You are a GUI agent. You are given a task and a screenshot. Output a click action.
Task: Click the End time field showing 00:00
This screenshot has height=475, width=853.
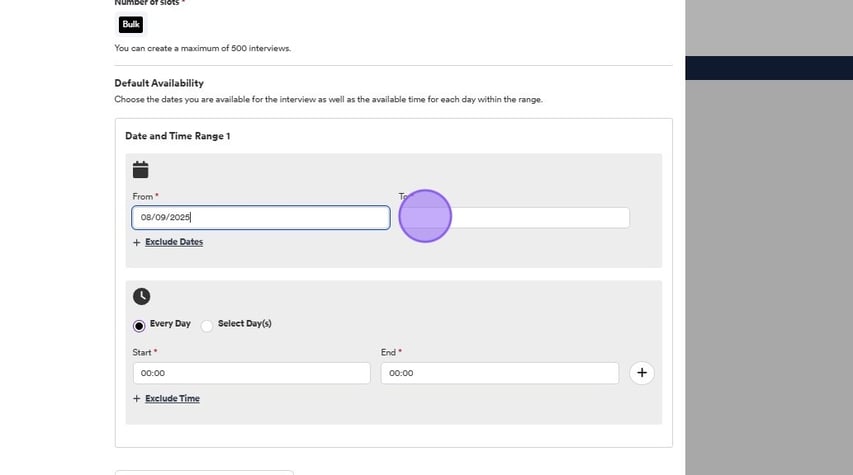pyautogui.click(x=499, y=373)
